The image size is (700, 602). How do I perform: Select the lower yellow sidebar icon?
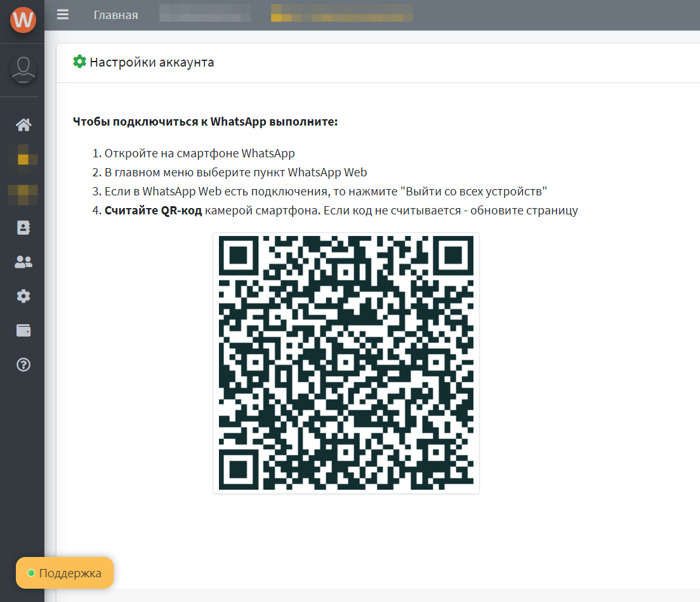pyautogui.click(x=23, y=193)
